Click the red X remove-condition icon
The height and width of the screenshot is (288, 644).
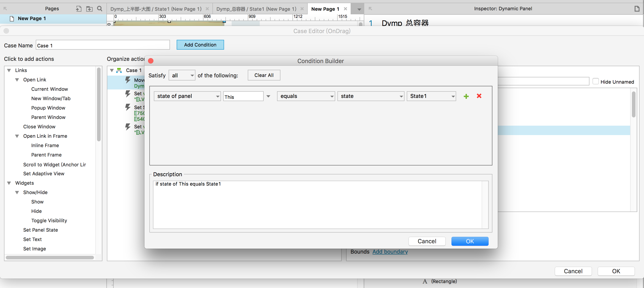coord(479,96)
